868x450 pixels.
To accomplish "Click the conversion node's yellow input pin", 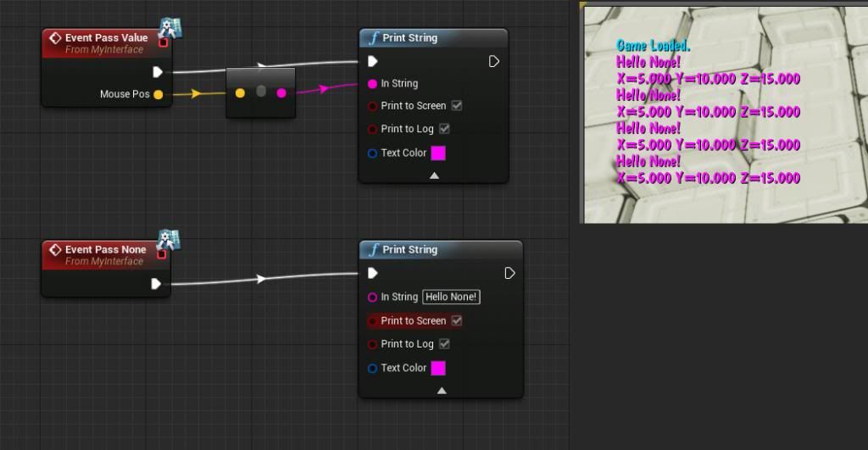I will (240, 92).
